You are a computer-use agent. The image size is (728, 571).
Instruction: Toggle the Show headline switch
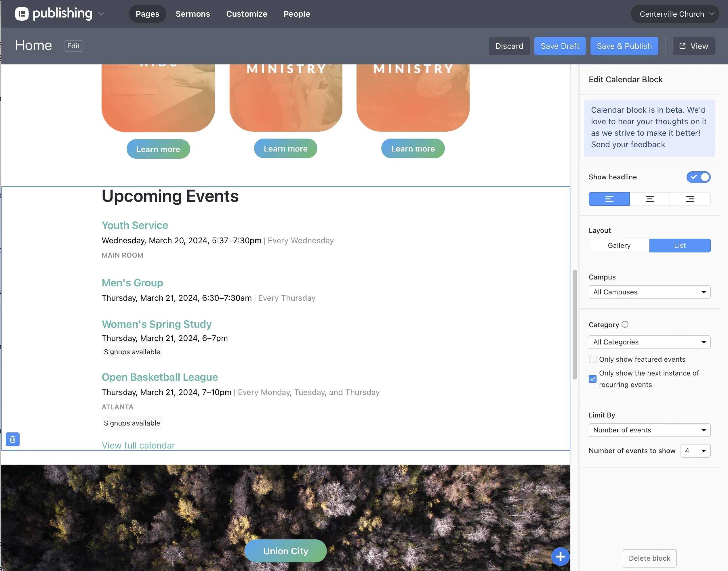(x=698, y=177)
